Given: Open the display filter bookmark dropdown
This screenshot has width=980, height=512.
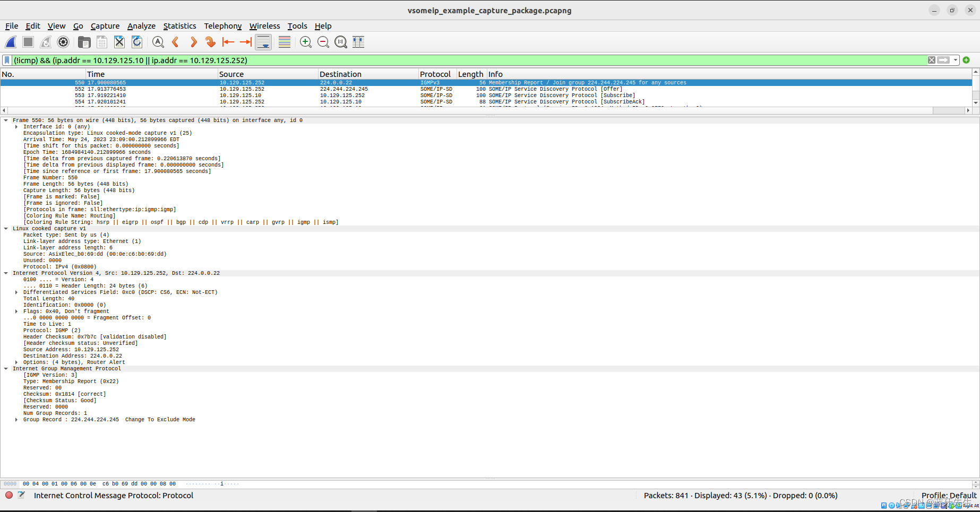Looking at the screenshot, I should pyautogui.click(x=7, y=60).
